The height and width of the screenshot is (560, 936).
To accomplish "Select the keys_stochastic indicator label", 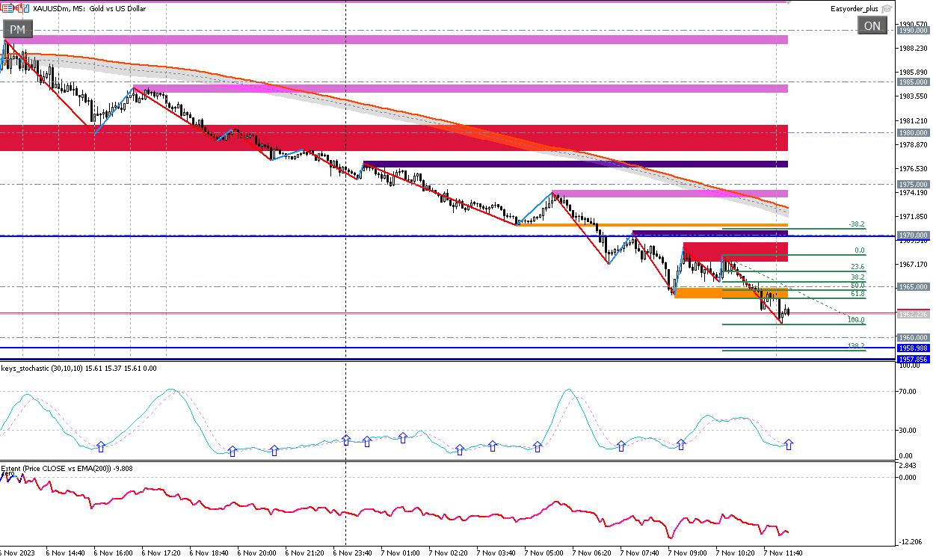I will [x=78, y=369].
